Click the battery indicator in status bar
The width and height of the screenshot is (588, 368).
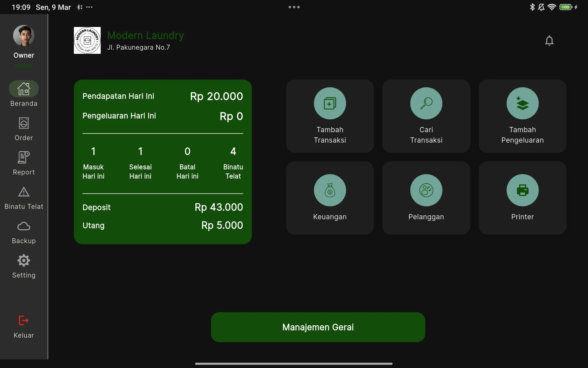point(566,7)
